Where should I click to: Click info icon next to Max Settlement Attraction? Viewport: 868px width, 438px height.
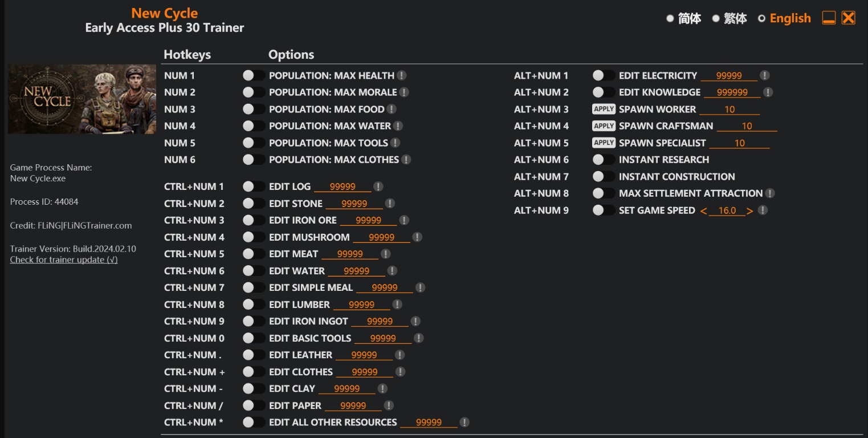click(770, 193)
